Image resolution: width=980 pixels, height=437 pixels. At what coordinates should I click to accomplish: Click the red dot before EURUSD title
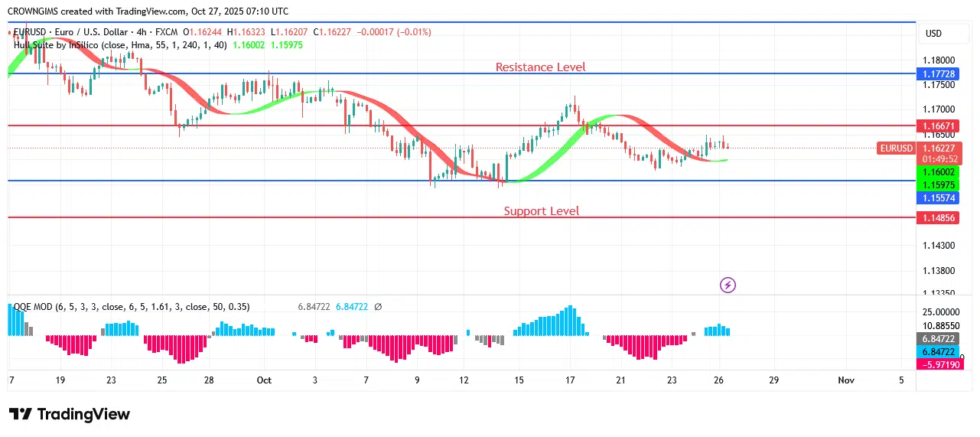click(x=9, y=33)
